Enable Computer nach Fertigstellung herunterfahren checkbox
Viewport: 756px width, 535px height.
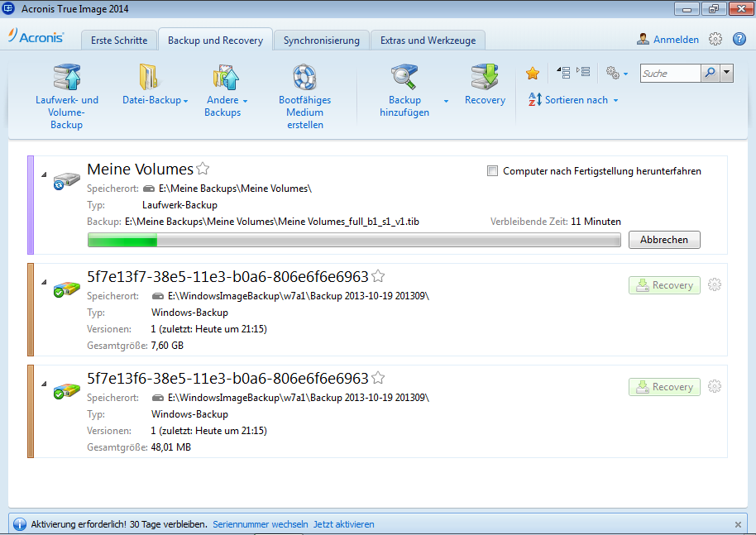coord(493,171)
